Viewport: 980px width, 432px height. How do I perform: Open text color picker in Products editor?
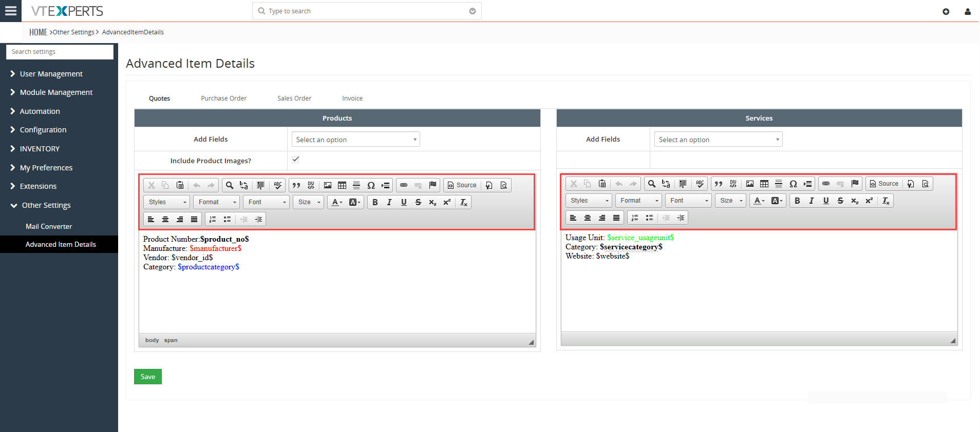click(337, 202)
